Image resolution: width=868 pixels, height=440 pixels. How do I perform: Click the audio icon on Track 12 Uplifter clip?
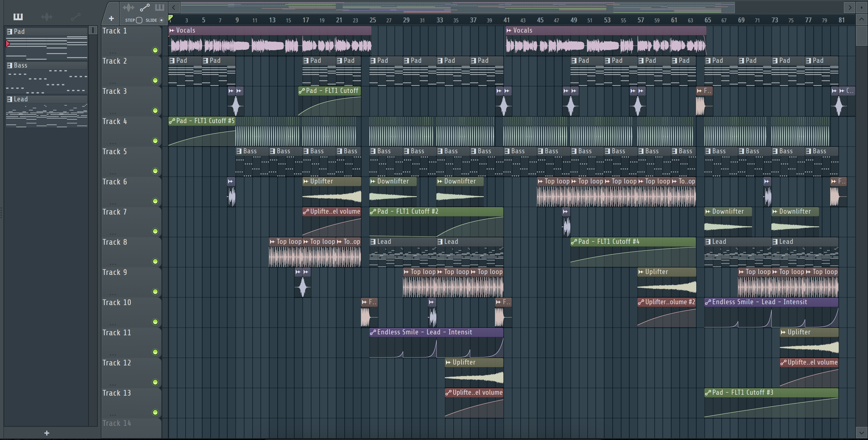pos(448,362)
